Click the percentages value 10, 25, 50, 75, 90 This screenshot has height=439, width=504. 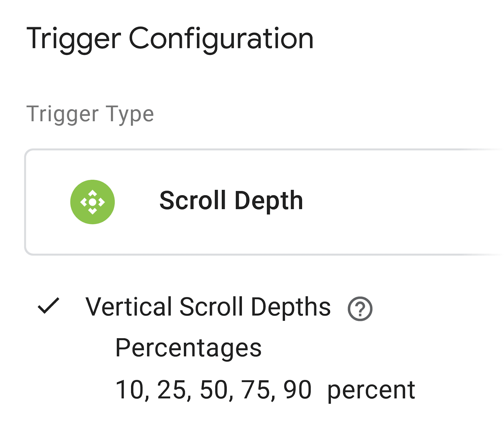pos(214,389)
